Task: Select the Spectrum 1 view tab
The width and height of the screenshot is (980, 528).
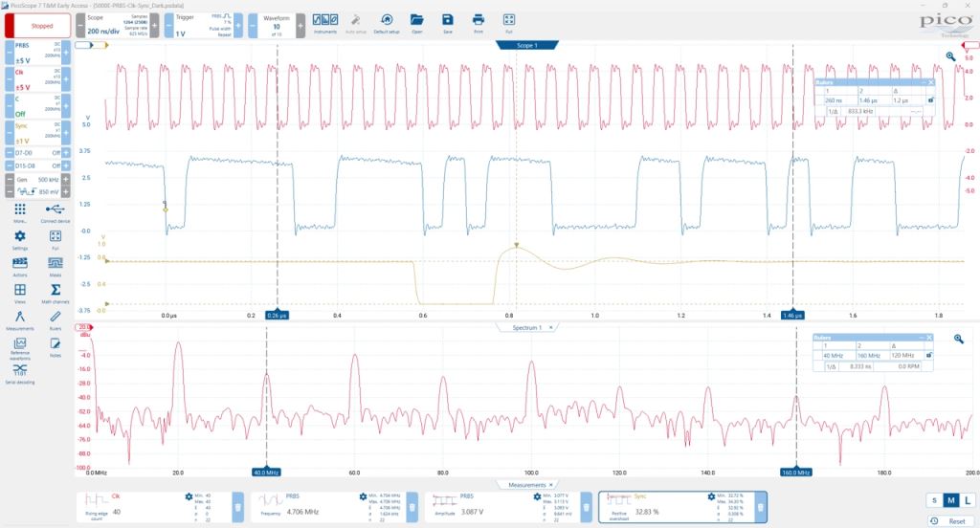Action: [x=527, y=327]
